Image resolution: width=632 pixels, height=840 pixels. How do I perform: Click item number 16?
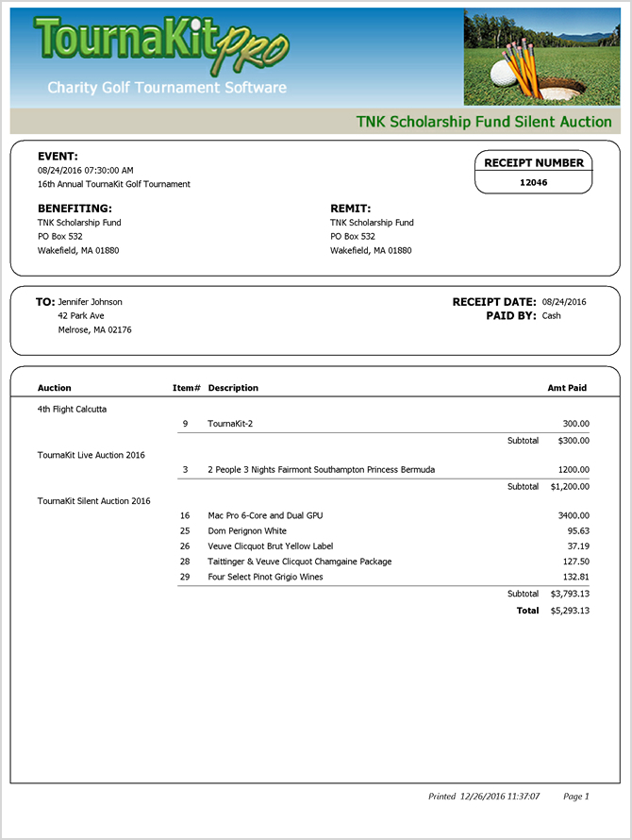[x=185, y=515]
